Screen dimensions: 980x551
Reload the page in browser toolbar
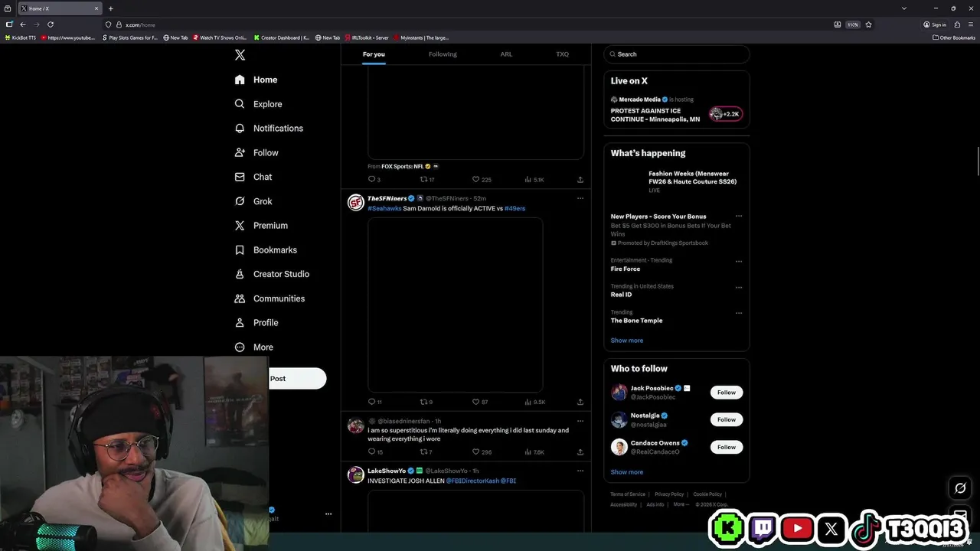pyautogui.click(x=51, y=24)
